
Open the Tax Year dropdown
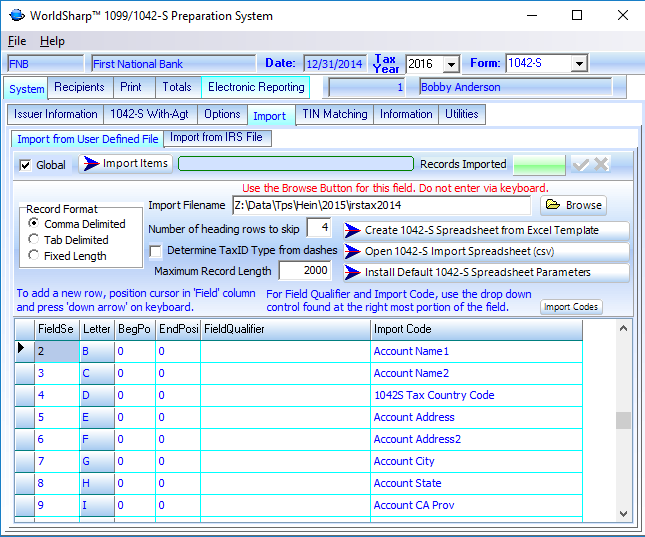click(451, 64)
